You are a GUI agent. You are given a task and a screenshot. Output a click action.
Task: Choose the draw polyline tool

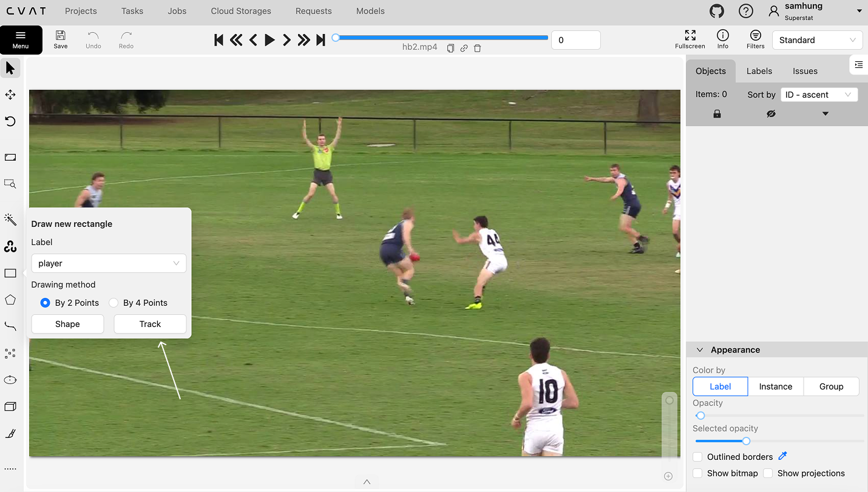pyautogui.click(x=10, y=326)
